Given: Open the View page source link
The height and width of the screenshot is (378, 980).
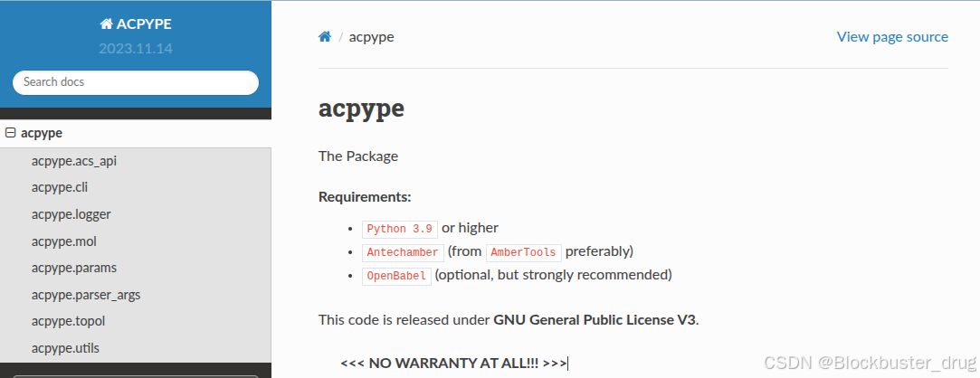Looking at the screenshot, I should tap(892, 37).
